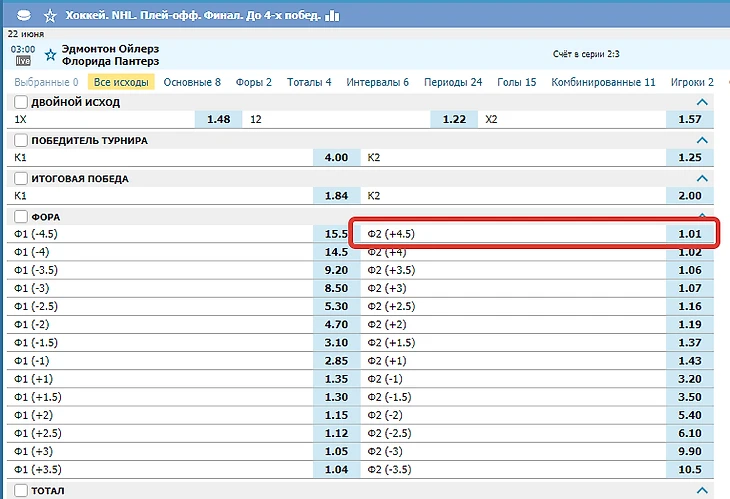Click the Эдмонтон Ойлерз team name
Image resolution: width=730 pixels, height=499 pixels.
coord(110,49)
